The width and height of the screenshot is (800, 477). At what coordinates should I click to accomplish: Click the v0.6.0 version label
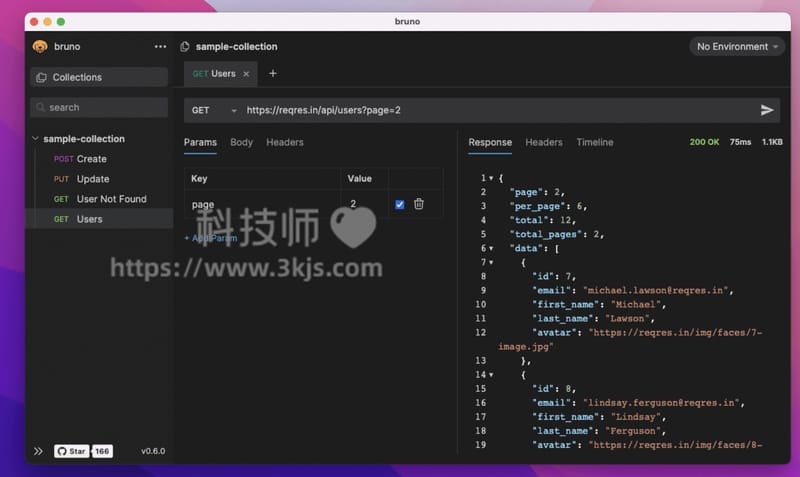point(153,451)
